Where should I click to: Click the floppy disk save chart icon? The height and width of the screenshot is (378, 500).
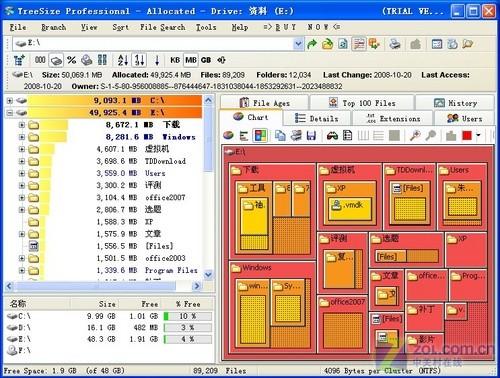click(x=311, y=135)
